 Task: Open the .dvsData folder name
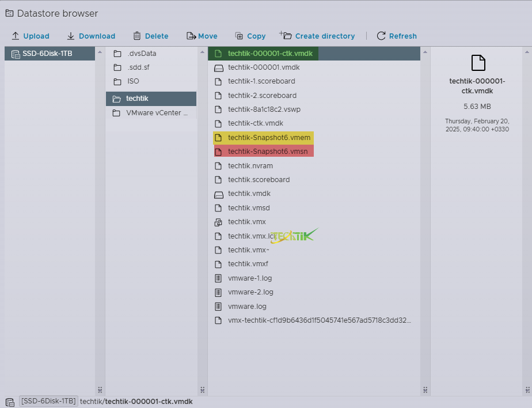point(142,54)
